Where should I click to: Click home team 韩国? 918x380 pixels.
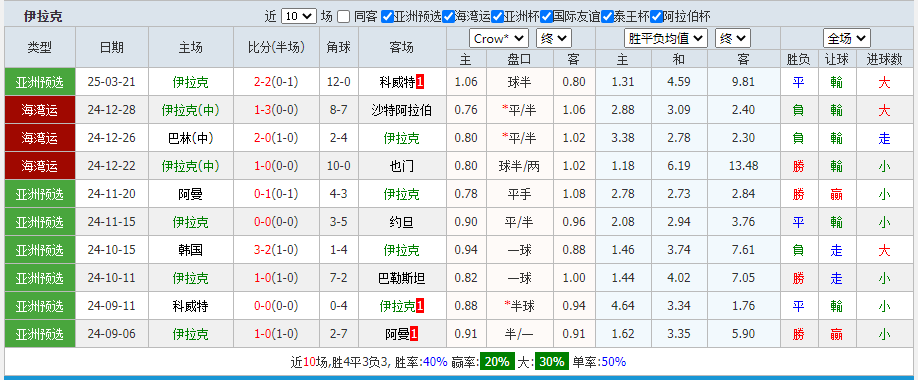[x=190, y=250]
